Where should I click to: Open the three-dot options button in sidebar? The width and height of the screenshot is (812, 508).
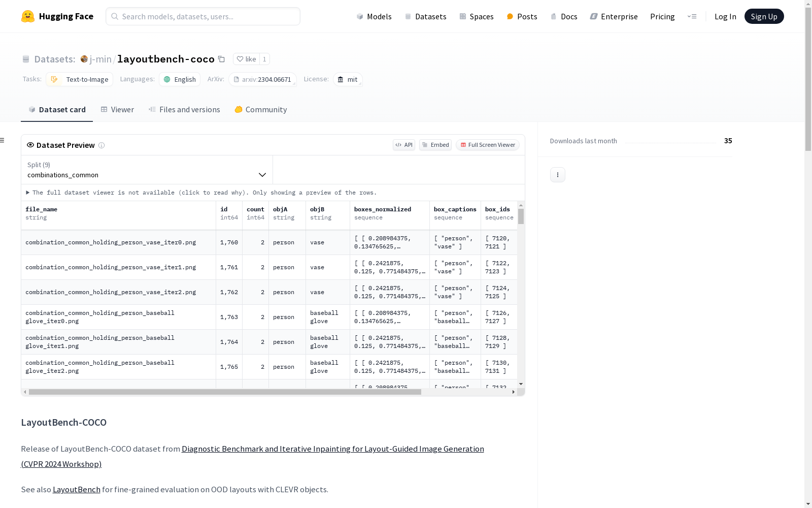click(x=558, y=175)
